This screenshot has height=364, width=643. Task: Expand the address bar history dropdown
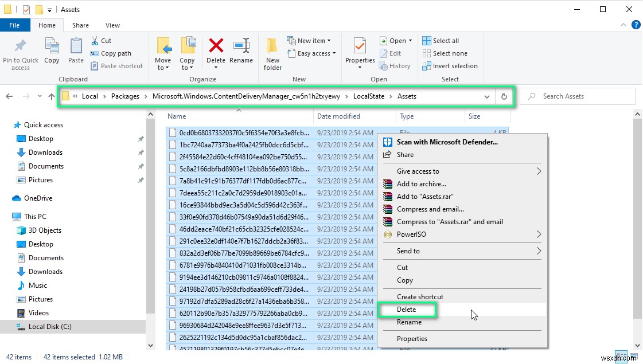[x=487, y=96]
